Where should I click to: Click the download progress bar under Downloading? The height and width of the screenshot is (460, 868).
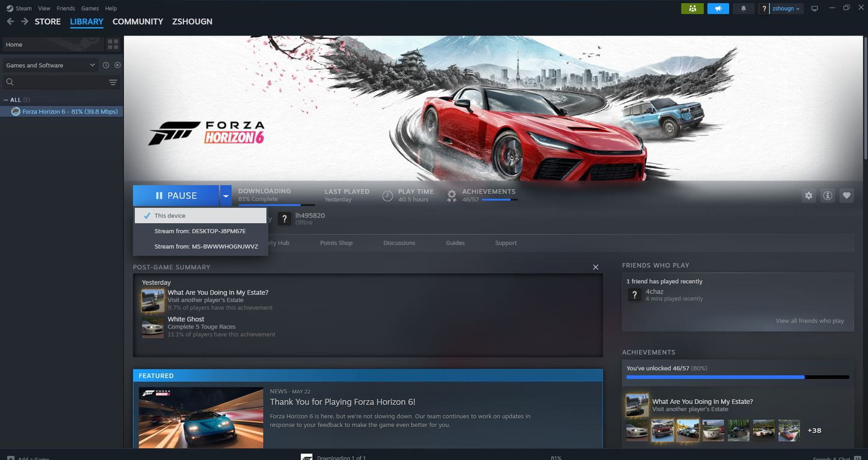coord(276,205)
